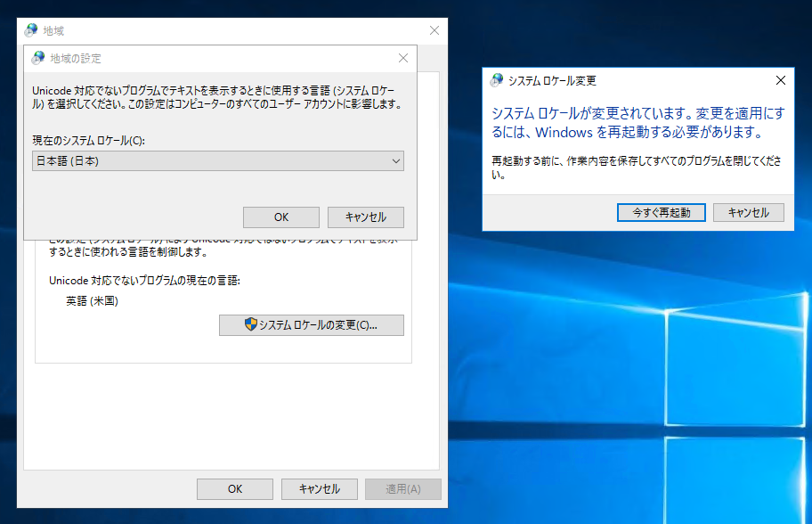Viewport: 812px width, 524px height.
Task: Click the dropdown arrow beside 日本語 (日本)
Action: (x=395, y=161)
